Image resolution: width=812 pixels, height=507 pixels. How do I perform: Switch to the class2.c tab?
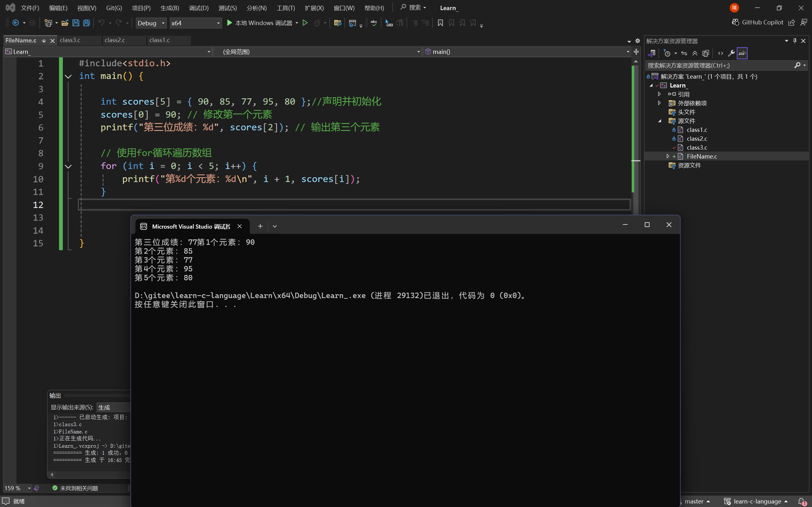click(x=115, y=40)
